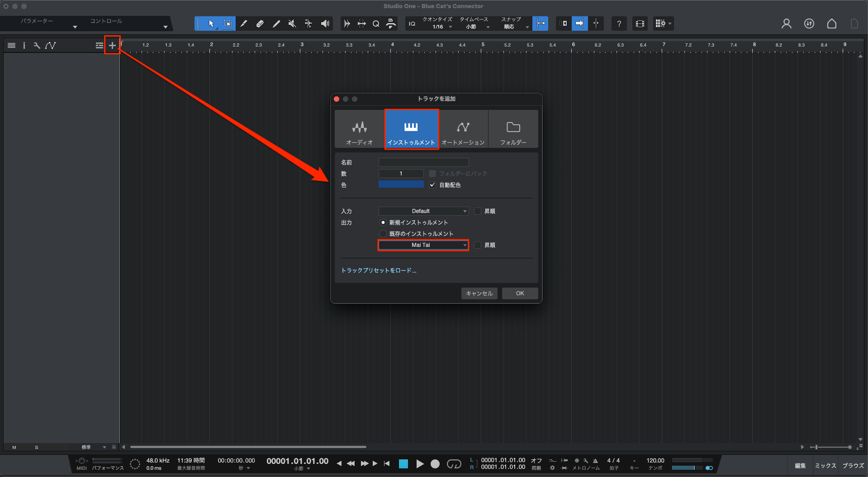
Task: Click the home start page icon
Action: pyautogui.click(x=831, y=24)
